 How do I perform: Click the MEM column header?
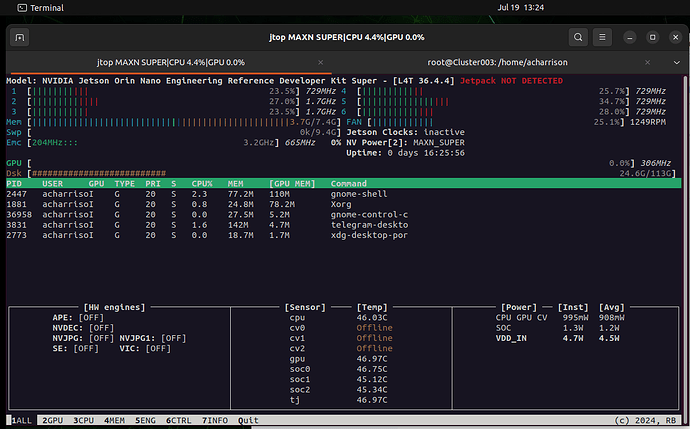pyautogui.click(x=235, y=183)
